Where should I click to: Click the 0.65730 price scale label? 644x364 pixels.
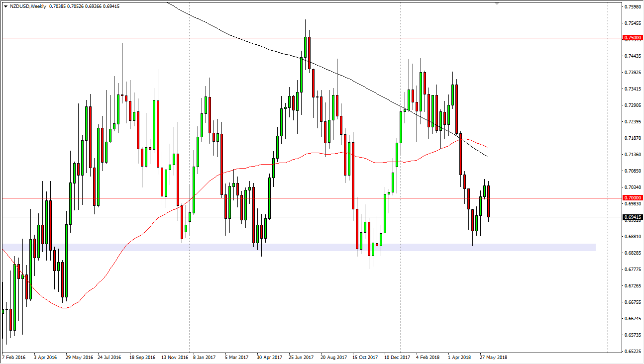point(632,335)
